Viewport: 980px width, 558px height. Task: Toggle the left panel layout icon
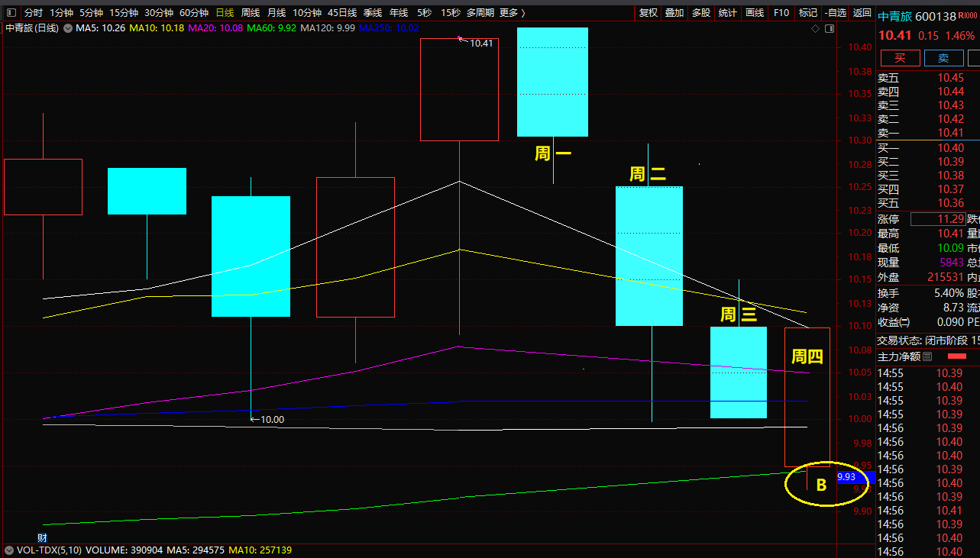click(11, 13)
